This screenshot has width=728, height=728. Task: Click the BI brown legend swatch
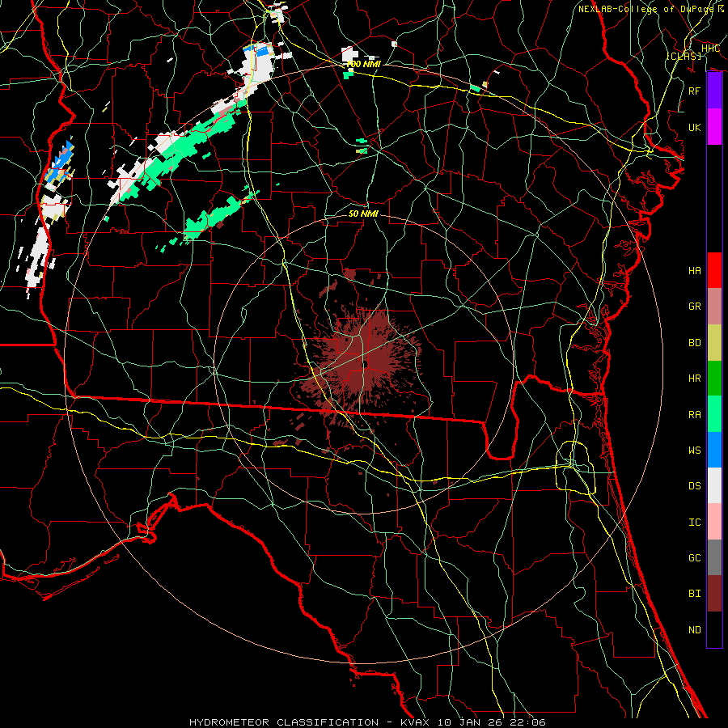point(714,594)
